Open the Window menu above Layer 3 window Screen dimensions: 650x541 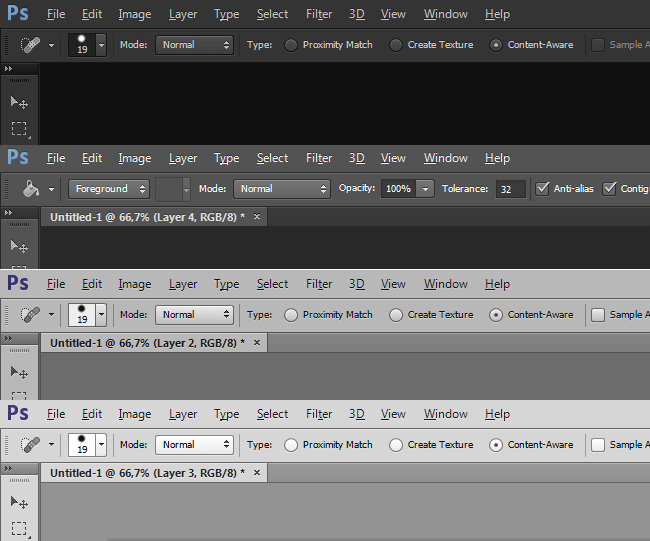pos(446,414)
